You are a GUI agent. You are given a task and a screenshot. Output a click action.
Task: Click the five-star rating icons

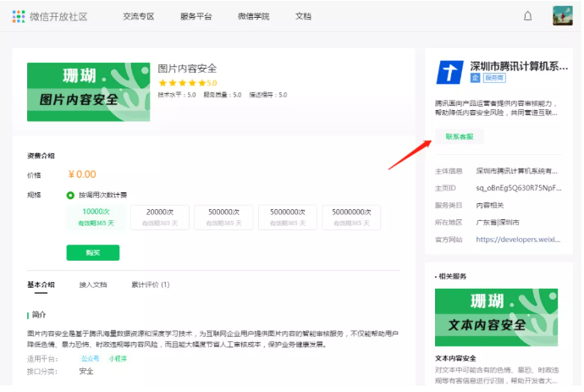(x=182, y=83)
